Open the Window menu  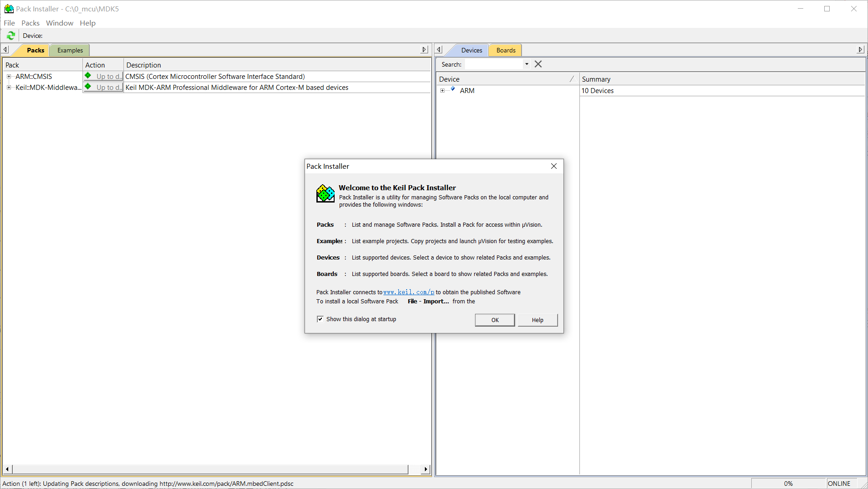(x=60, y=23)
